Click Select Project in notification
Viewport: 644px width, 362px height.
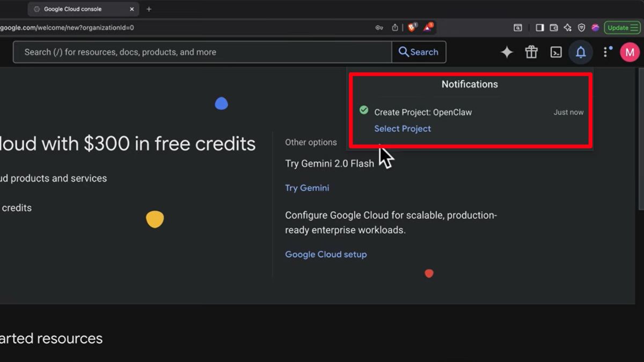point(402,129)
